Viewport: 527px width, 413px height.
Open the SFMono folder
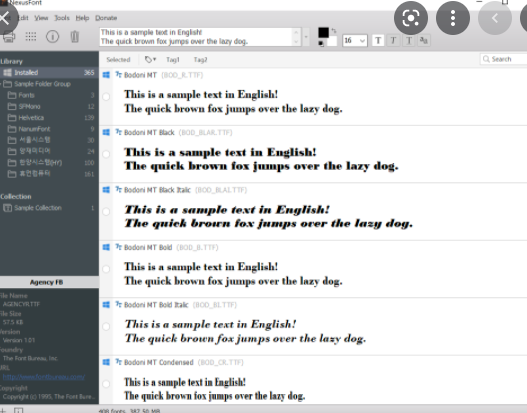(x=49, y=107)
